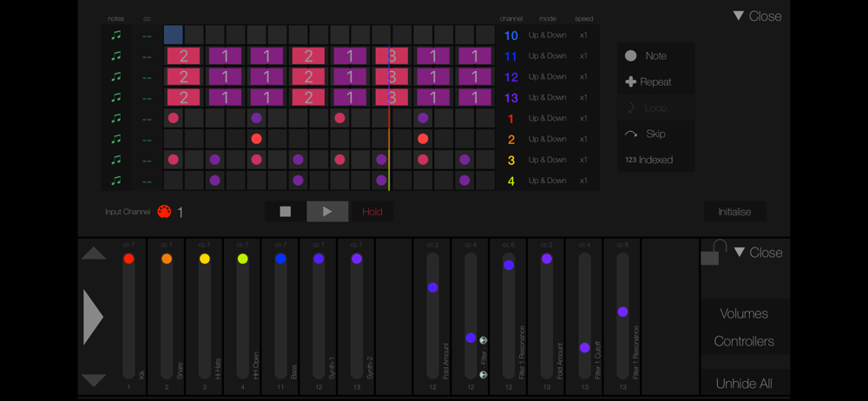The height and width of the screenshot is (401, 868).
Task: Click the unlock padlock icon in mixer panel
Action: click(x=713, y=252)
